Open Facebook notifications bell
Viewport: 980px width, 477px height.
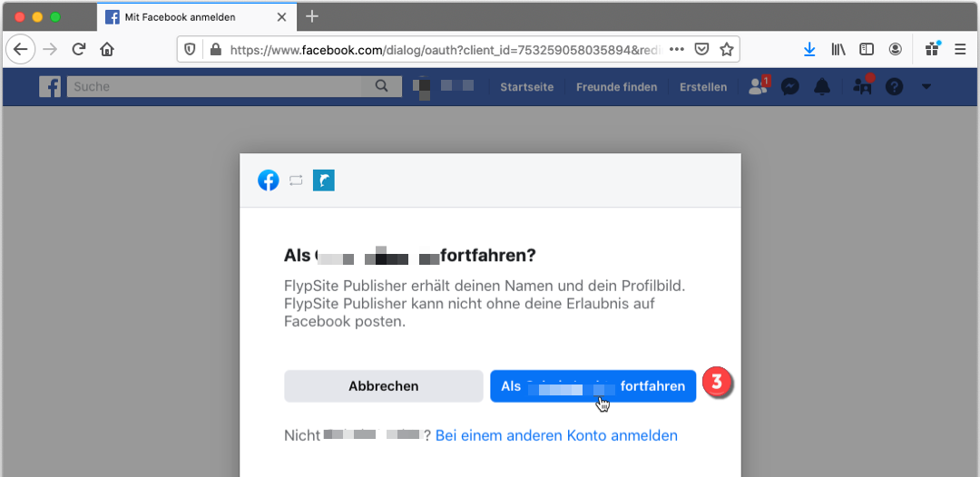[x=822, y=87]
